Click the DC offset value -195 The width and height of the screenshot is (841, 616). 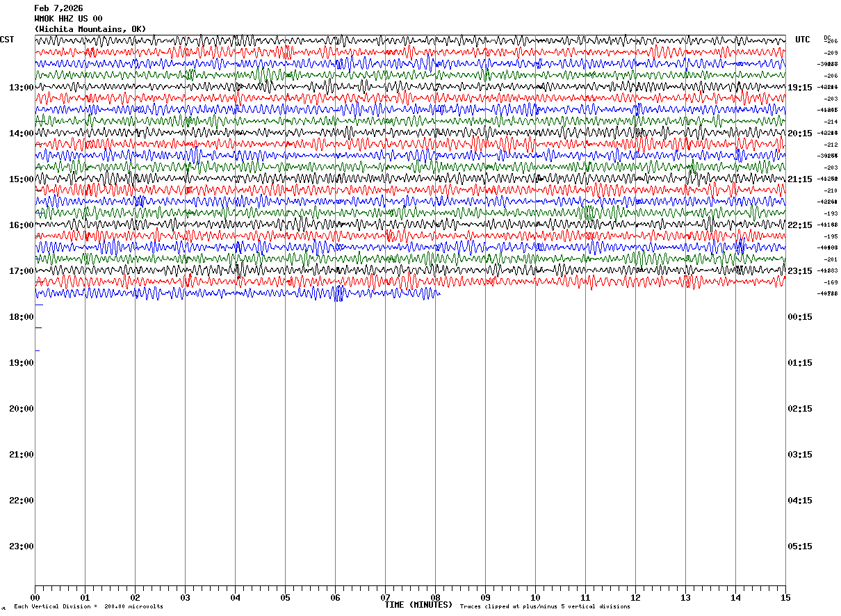point(831,236)
